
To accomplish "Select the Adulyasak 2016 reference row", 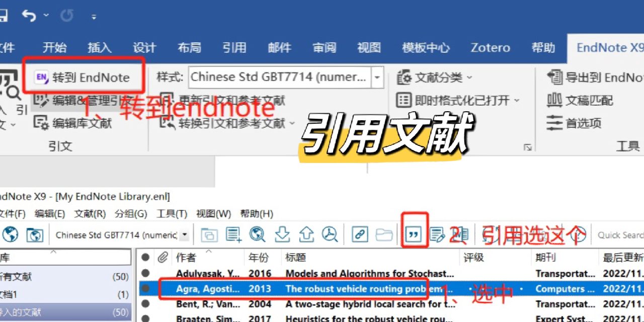I will [x=391, y=274].
